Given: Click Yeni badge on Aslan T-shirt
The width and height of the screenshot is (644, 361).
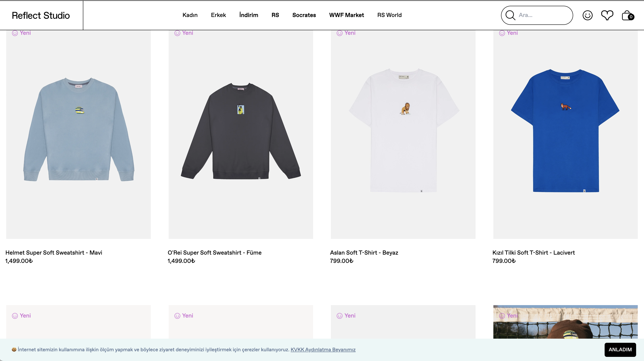Looking at the screenshot, I should point(346,33).
